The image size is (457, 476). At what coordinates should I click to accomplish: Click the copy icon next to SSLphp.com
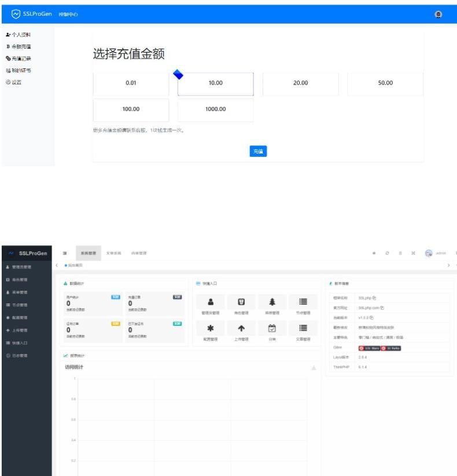point(382,308)
